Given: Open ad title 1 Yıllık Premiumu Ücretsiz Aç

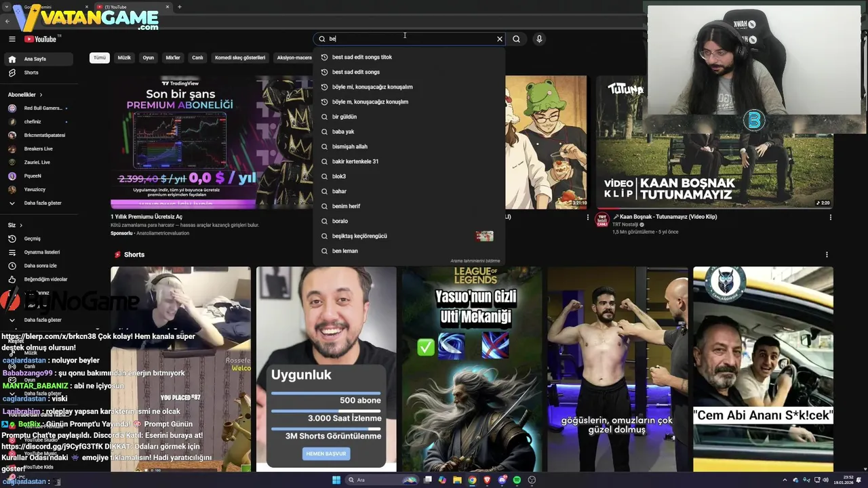Looking at the screenshot, I should (x=146, y=217).
